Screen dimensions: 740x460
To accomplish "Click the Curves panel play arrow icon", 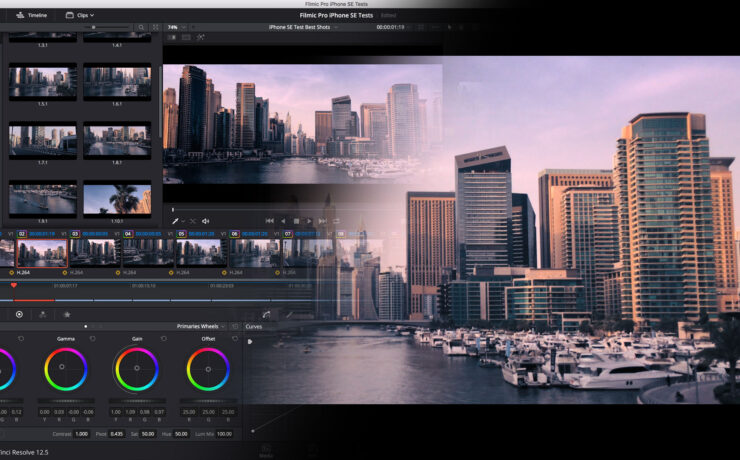I will tap(250, 342).
